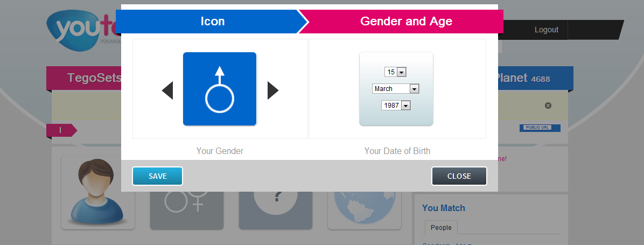The image size is (644, 245).
Task: Click the left arrow beside the gender icon
Action: pyautogui.click(x=167, y=90)
